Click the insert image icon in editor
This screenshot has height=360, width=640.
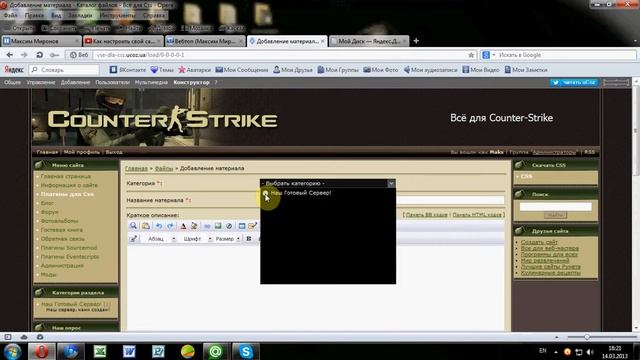(218, 226)
